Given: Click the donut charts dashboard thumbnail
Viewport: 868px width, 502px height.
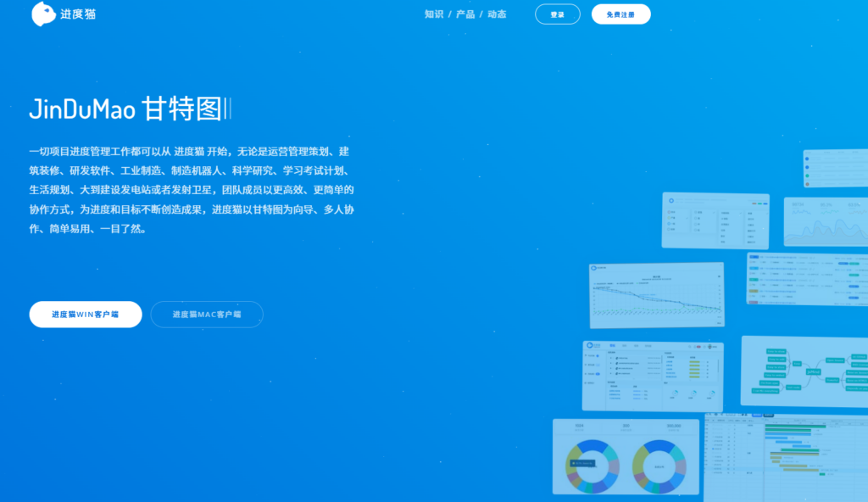Looking at the screenshot, I should pyautogui.click(x=627, y=456).
